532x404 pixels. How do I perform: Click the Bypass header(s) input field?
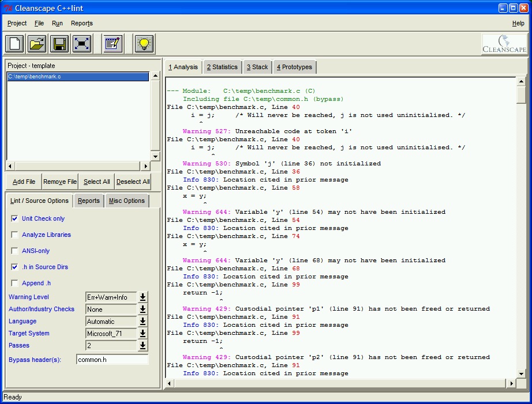click(x=113, y=360)
